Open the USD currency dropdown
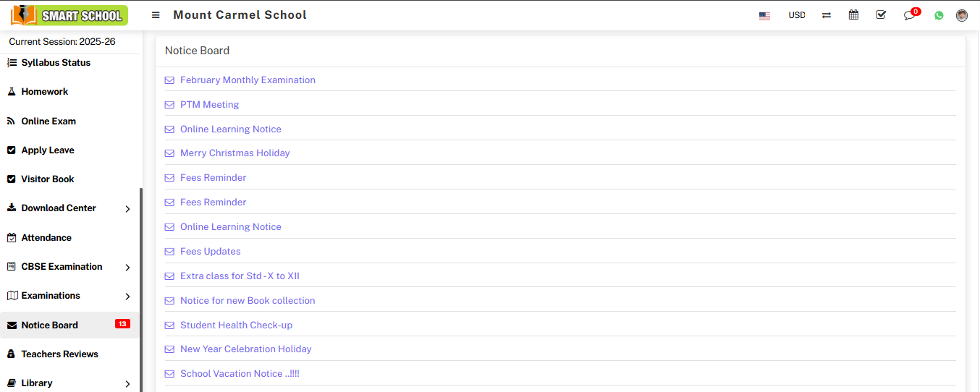Viewport: 980px width, 392px height. [796, 15]
